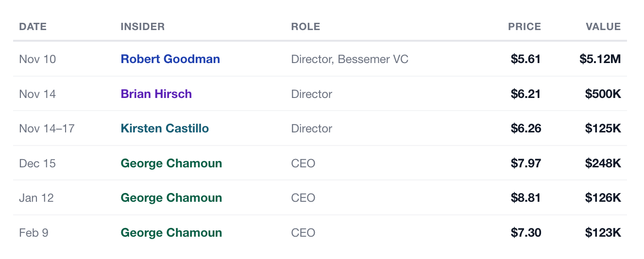This screenshot has width=644, height=259.
Task: Select the Nov 14–17 date cell
Action: point(47,129)
